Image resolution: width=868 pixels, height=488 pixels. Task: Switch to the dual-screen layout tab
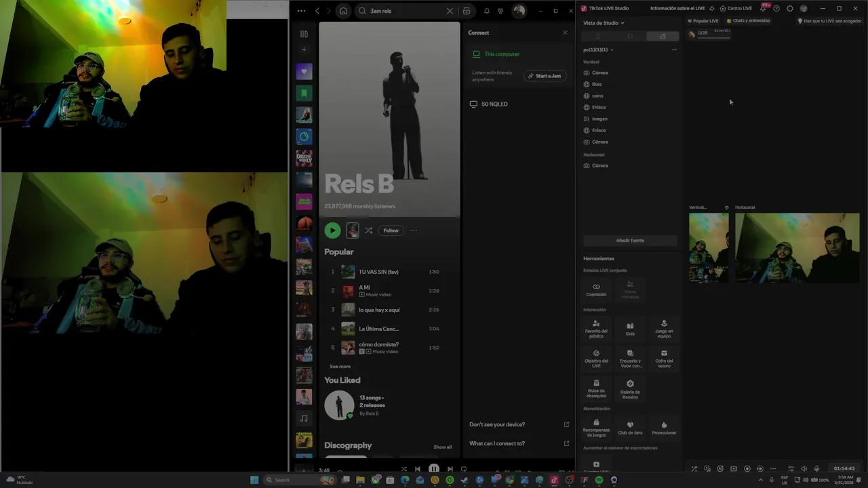point(663,36)
